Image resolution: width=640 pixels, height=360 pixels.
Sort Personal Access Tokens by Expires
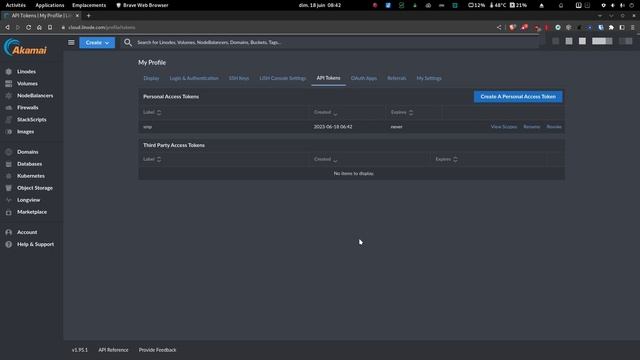pos(402,112)
